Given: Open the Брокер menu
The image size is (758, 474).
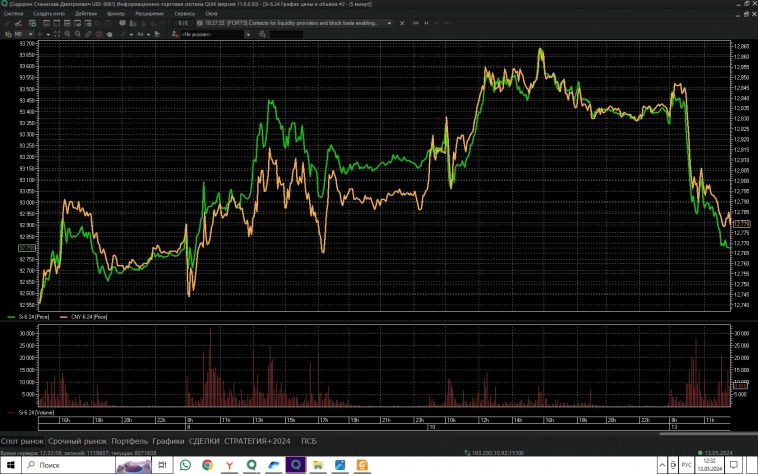Looking at the screenshot, I should [116, 14].
